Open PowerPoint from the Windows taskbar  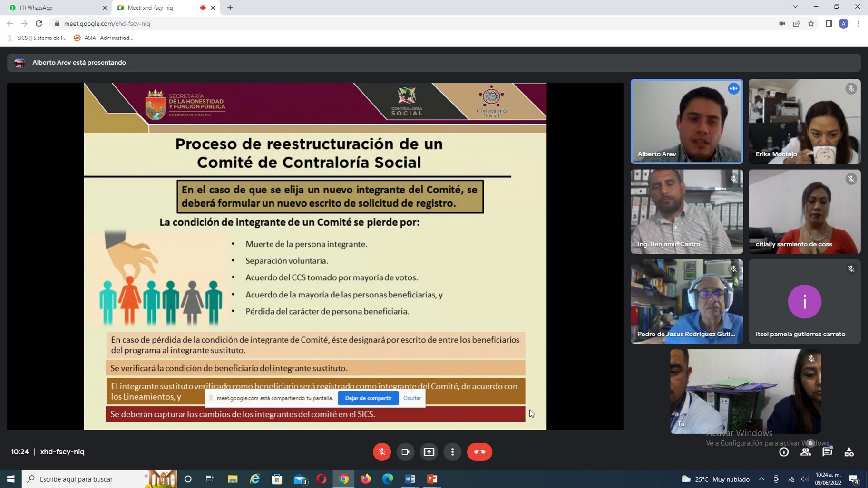point(432,479)
